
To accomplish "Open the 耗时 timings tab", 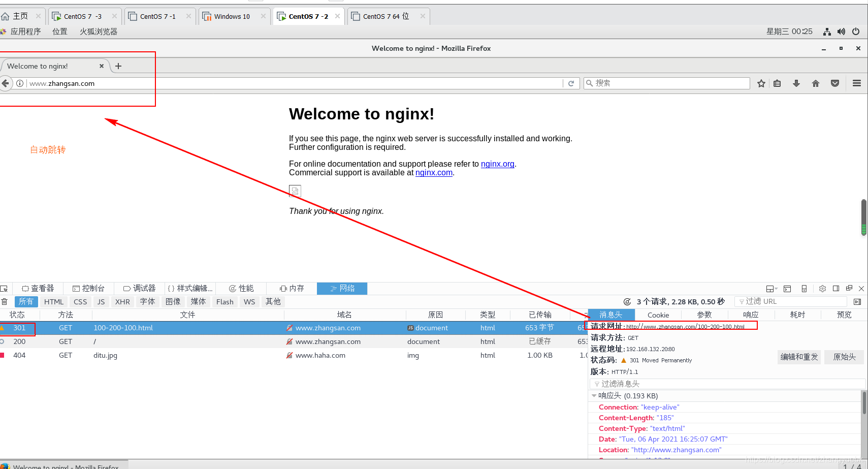I will point(797,315).
